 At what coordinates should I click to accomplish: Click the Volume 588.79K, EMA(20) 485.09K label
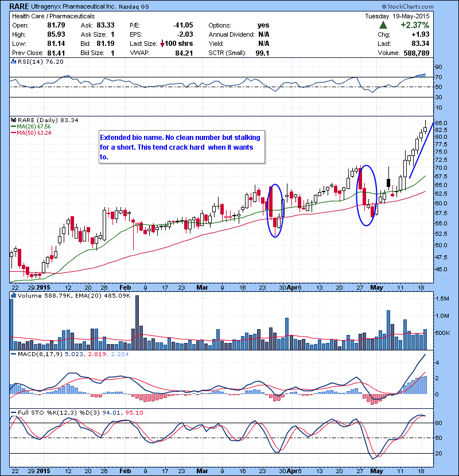point(74,295)
